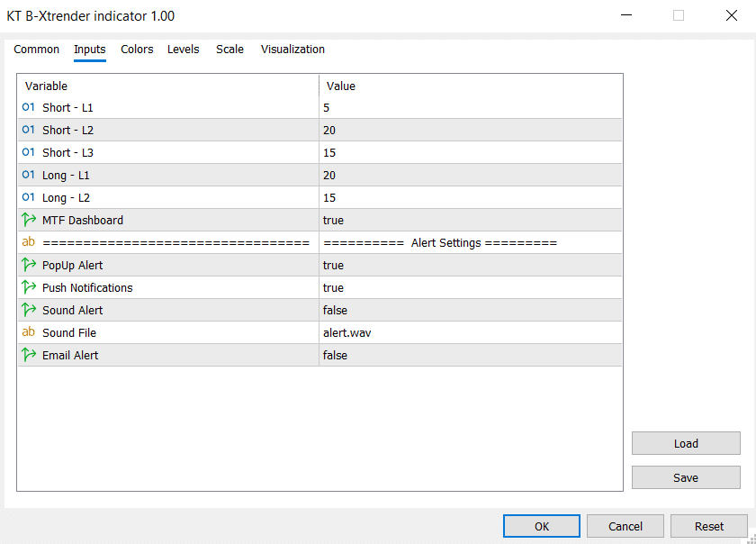Click the Reset button
756x544 pixels.
pyautogui.click(x=709, y=526)
